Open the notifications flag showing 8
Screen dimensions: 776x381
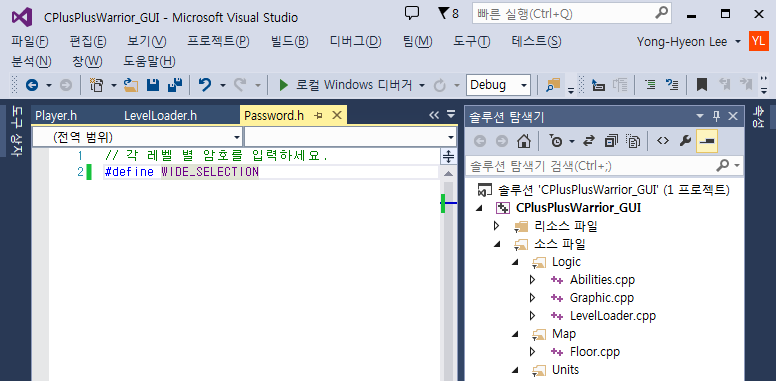448,14
